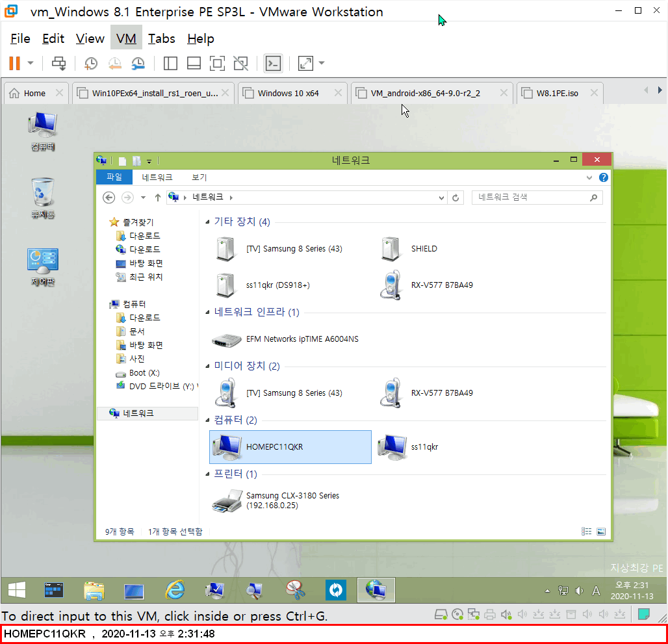This screenshot has width=668, height=644.
Task: Select the ss11qkr computer
Action: pyautogui.click(x=455, y=447)
